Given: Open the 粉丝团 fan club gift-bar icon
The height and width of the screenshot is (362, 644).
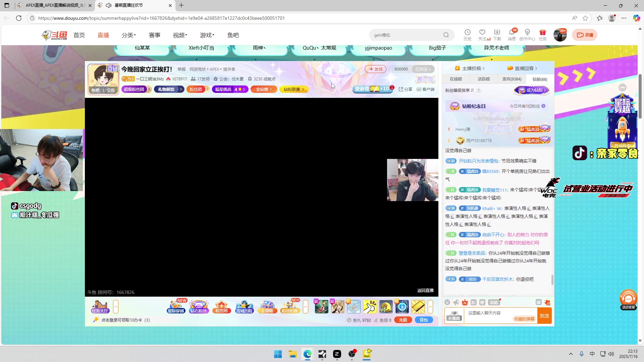Looking at the screenshot, I should point(221,306).
